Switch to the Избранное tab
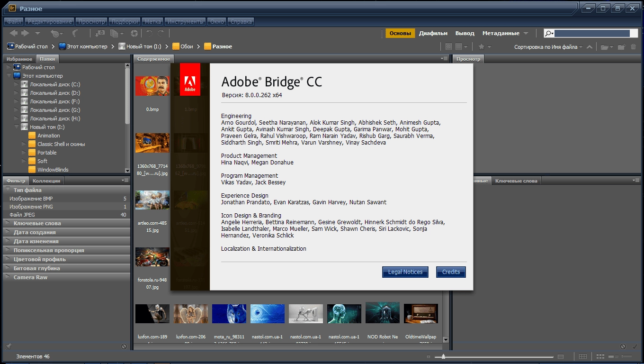This screenshot has height=364, width=644. point(19,59)
